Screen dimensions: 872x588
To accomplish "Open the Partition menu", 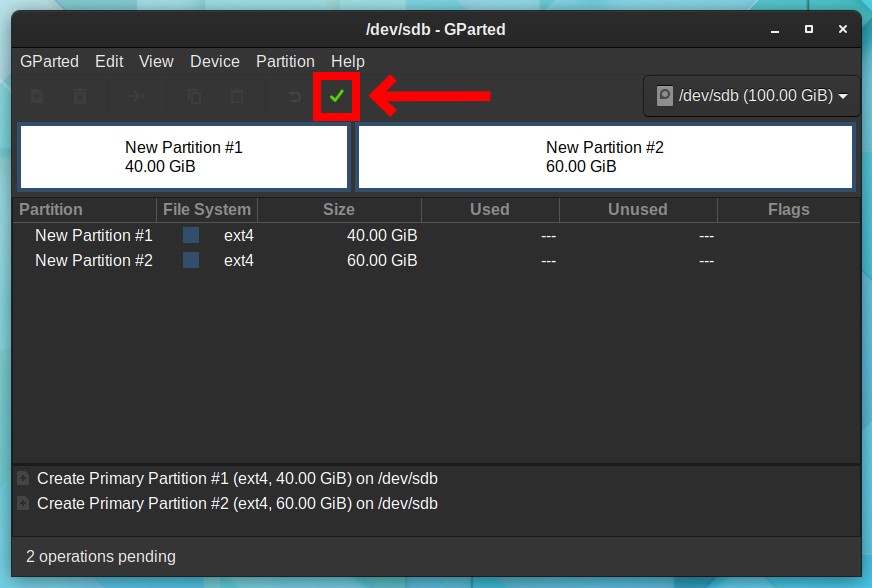I will click(x=285, y=61).
